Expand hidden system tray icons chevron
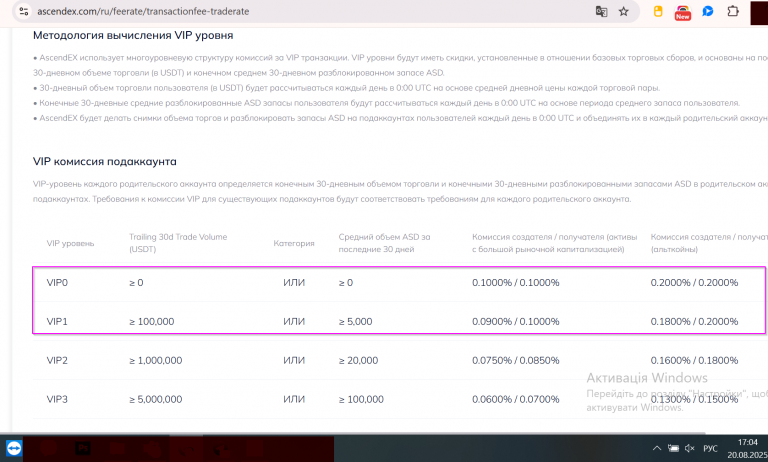The image size is (768, 462). click(x=657, y=448)
